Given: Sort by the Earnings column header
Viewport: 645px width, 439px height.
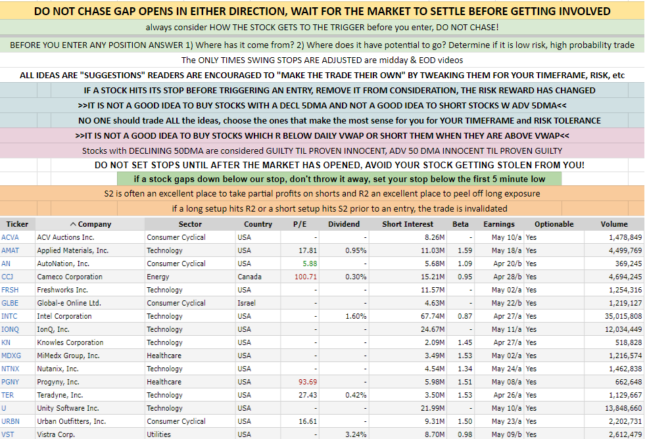Looking at the screenshot, I should coord(499,224).
